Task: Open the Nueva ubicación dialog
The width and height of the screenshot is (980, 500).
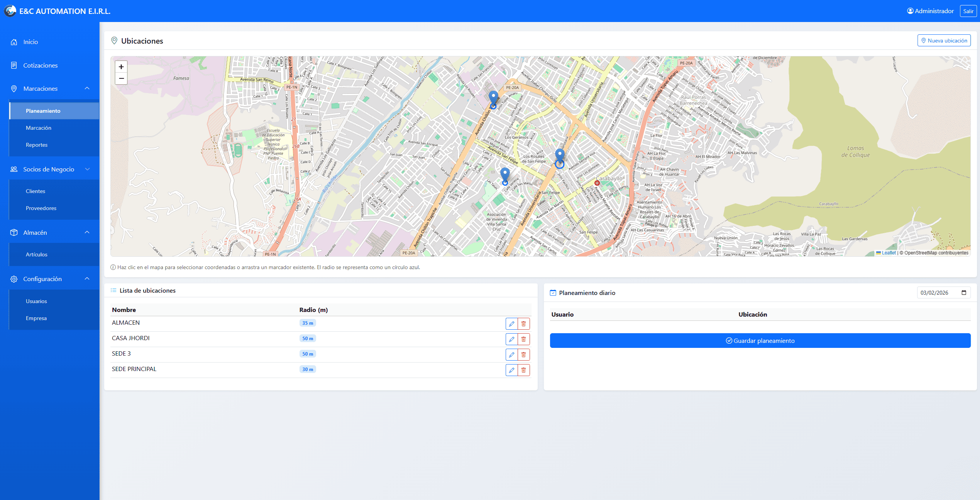Action: click(944, 40)
